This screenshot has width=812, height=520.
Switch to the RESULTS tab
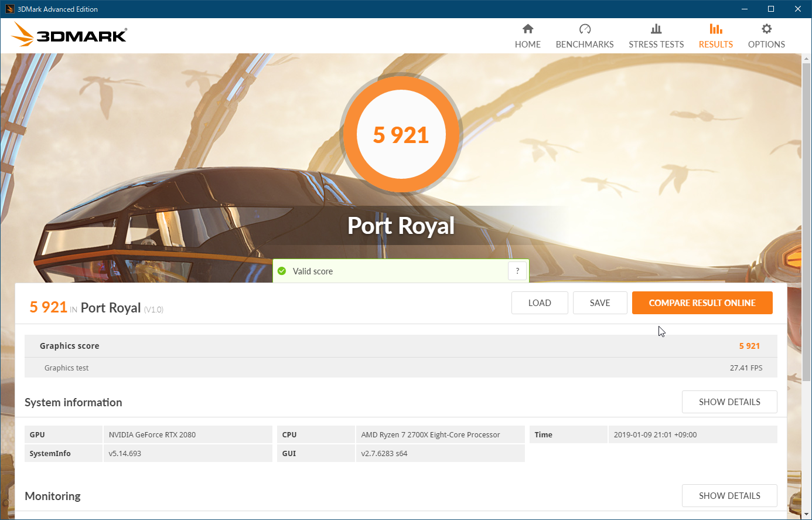[x=716, y=36]
